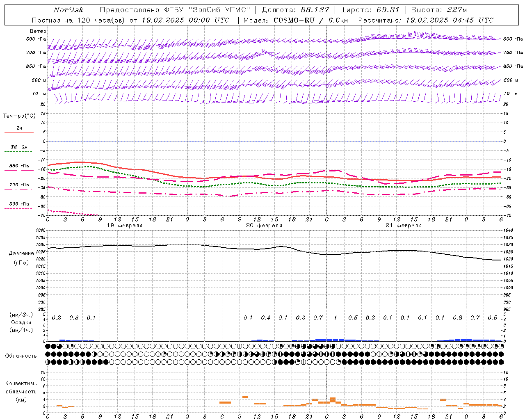Click the Осадки panel label

click(x=21, y=322)
